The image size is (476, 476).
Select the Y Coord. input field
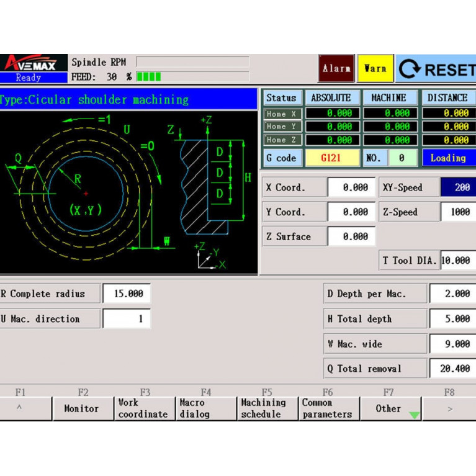(351, 212)
